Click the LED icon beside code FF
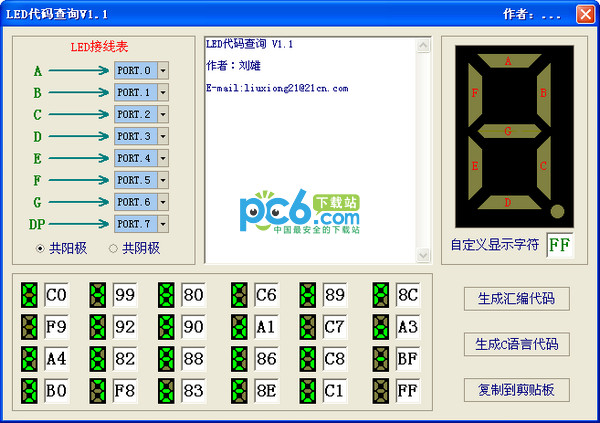This screenshot has height=423, width=600. [x=381, y=391]
